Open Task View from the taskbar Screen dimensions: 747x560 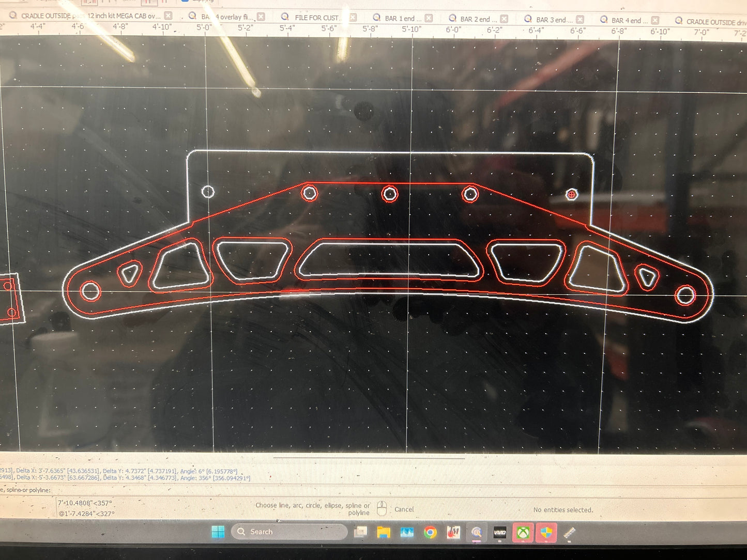click(x=360, y=532)
